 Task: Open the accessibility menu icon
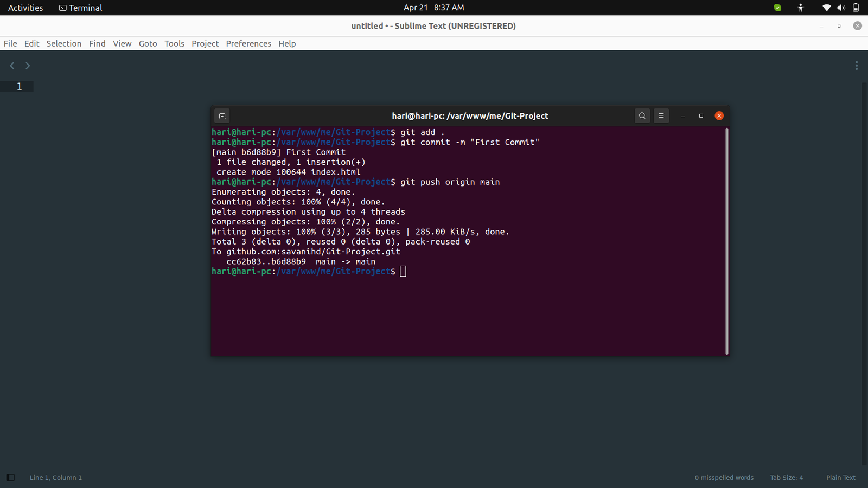tap(800, 8)
